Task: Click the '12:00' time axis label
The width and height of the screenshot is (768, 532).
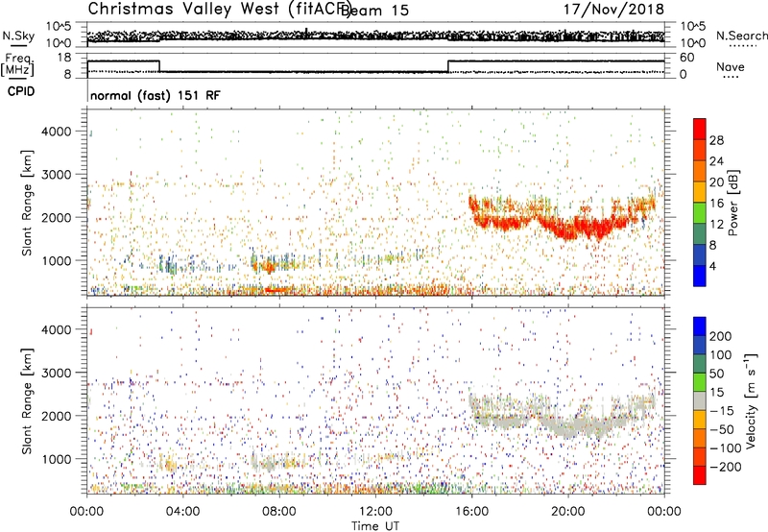Action: click(375, 512)
